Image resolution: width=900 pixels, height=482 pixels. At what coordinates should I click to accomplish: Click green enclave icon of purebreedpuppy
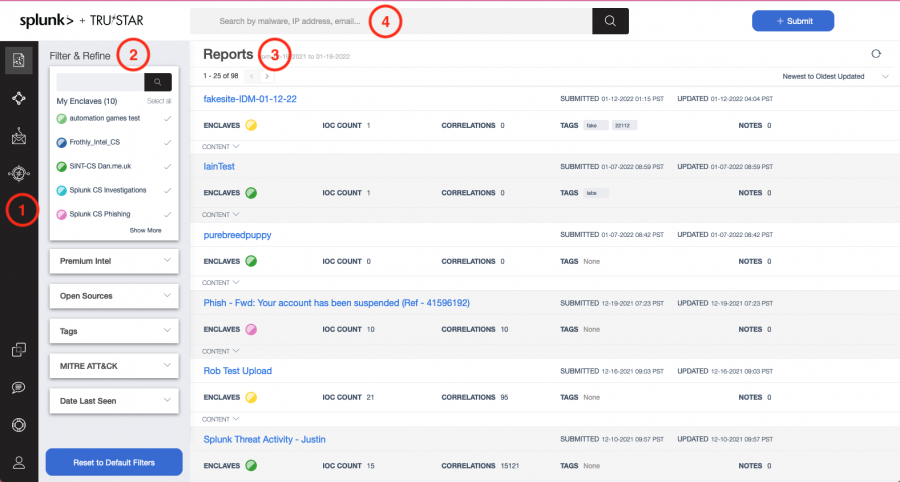(x=251, y=261)
